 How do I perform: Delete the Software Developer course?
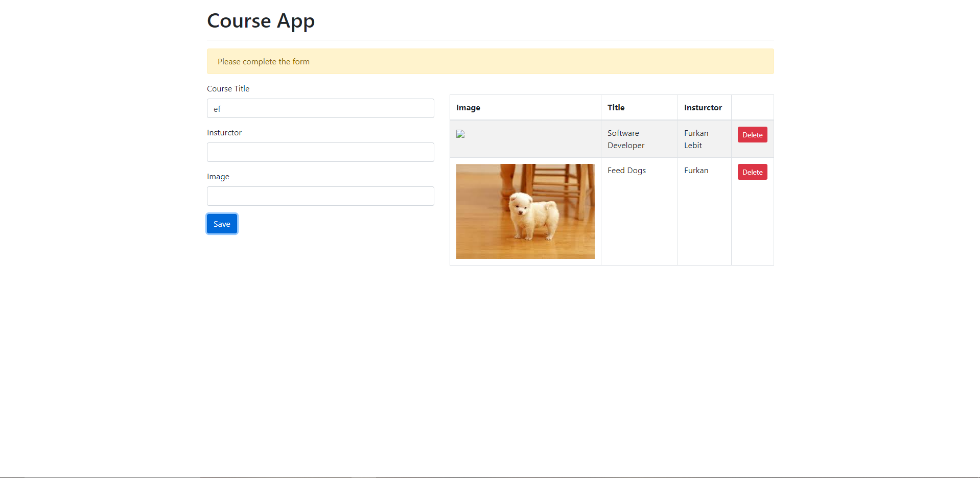pyautogui.click(x=752, y=135)
